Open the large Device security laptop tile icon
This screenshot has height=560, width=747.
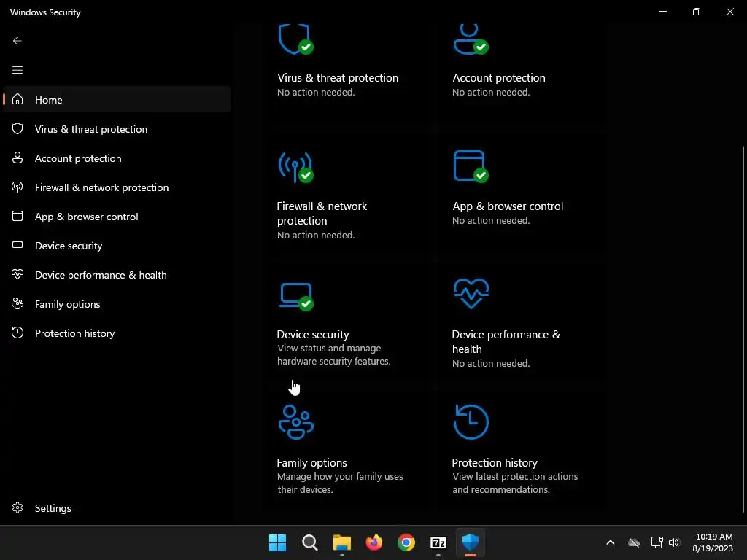(x=296, y=296)
